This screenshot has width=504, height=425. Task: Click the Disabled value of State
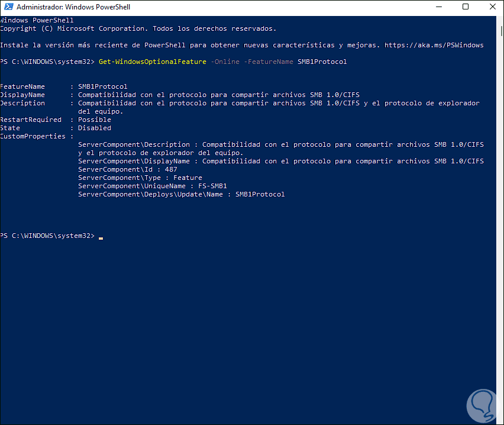click(x=95, y=128)
